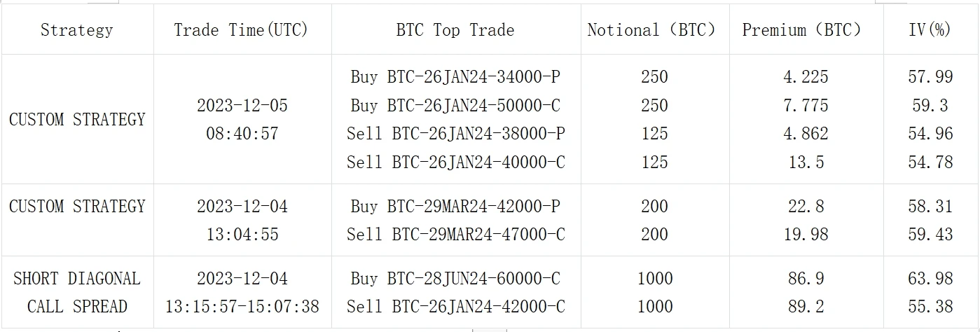Select the 89.2 premium value
Screen dimensions: 980x332
(x=805, y=306)
